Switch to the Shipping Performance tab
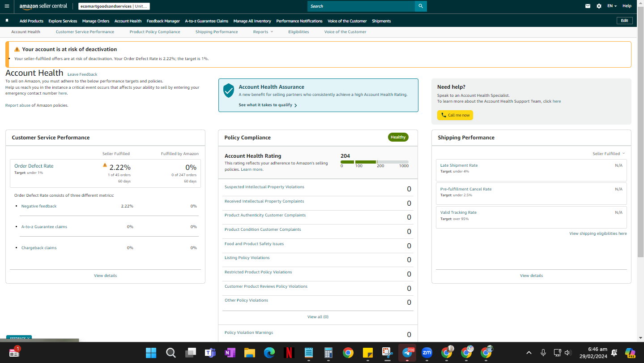 [217, 32]
